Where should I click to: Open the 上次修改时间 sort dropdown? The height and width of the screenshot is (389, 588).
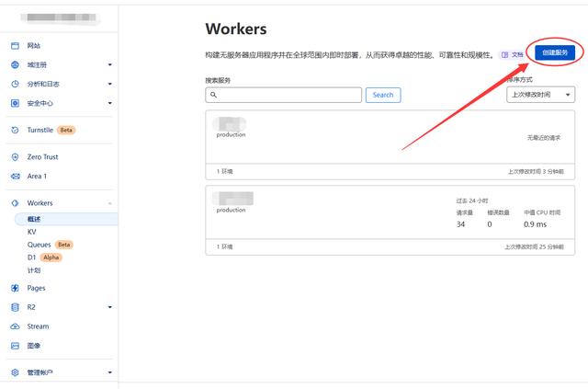click(540, 95)
